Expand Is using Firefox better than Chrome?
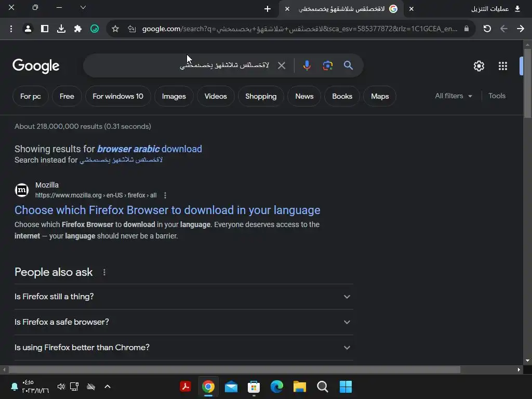The width and height of the screenshot is (532, 399). click(x=183, y=348)
